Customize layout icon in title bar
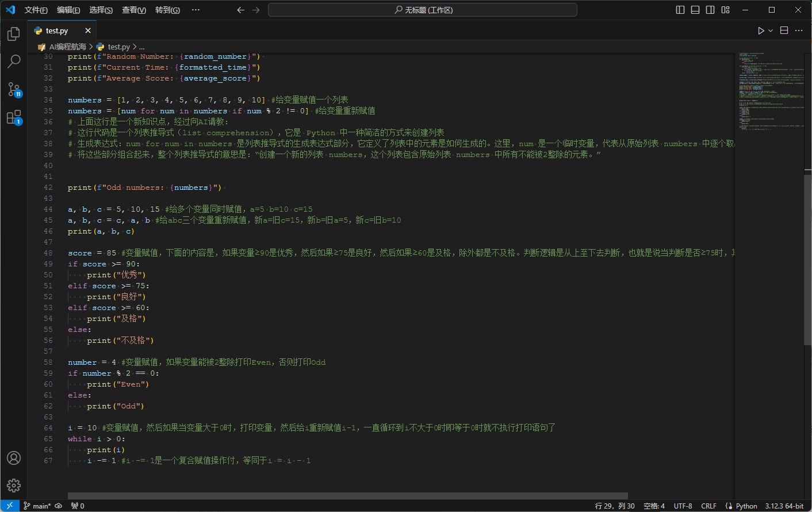Screen dimensions: 812x512 pyautogui.click(x=726, y=10)
